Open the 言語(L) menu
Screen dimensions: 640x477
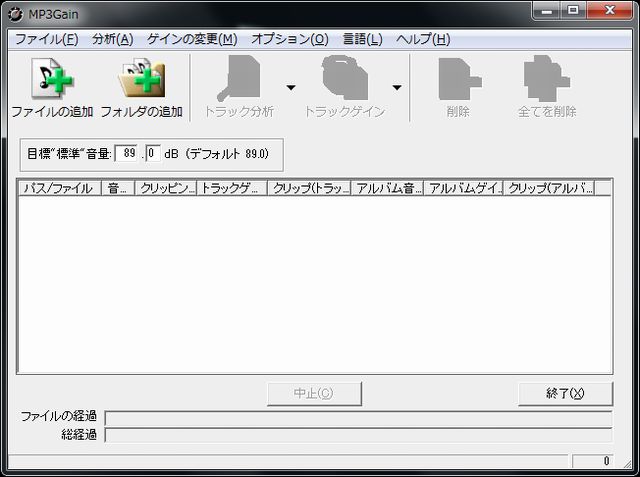pyautogui.click(x=362, y=39)
